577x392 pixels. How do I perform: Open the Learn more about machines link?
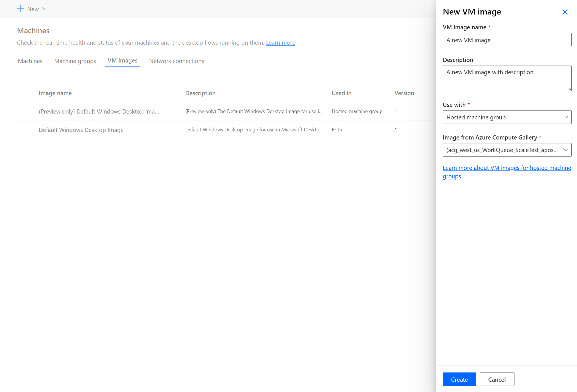pos(280,42)
